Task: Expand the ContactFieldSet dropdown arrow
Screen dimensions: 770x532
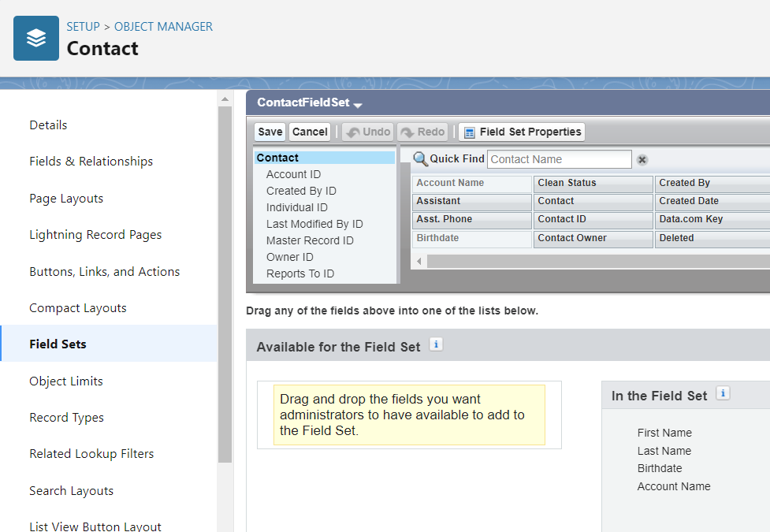Action: point(358,105)
